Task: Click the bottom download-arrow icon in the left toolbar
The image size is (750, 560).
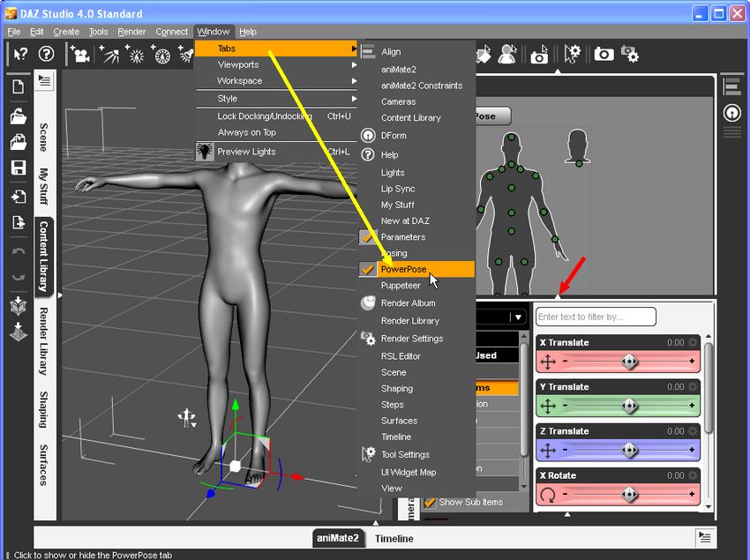Action: tap(19, 332)
